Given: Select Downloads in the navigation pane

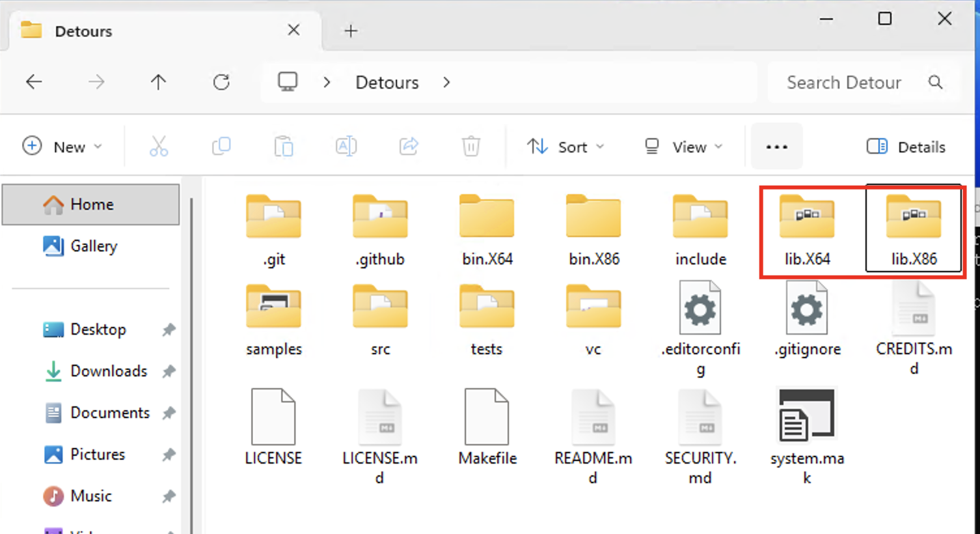Looking at the screenshot, I should click(108, 371).
